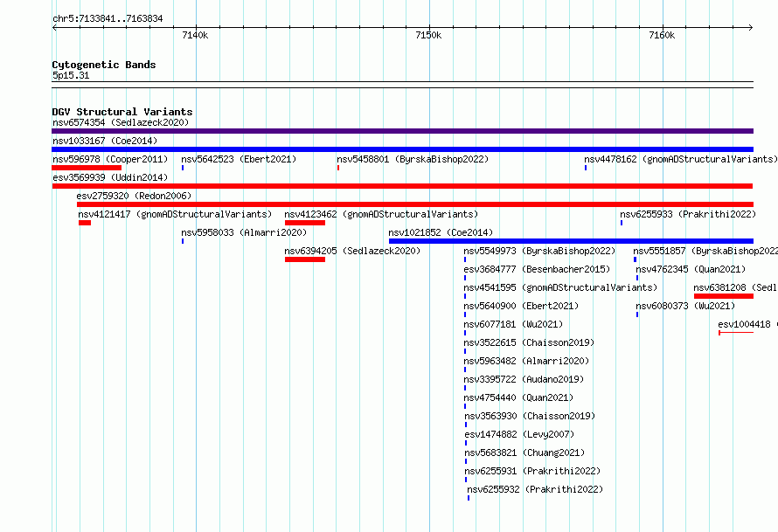This screenshot has height=532, width=778.
Task: Click nsv6255931 (Prakrithi2022) label
Action: tap(532, 471)
